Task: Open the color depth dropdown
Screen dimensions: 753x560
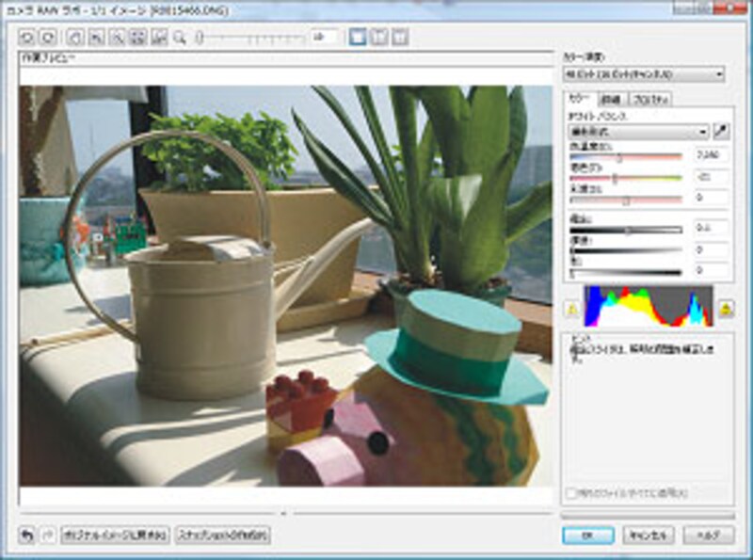Action: (644, 74)
